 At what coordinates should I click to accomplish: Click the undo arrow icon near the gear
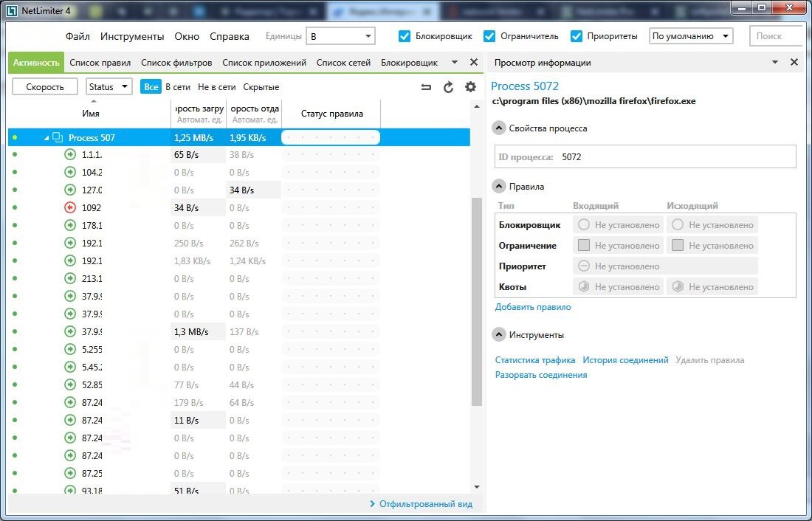[426, 86]
